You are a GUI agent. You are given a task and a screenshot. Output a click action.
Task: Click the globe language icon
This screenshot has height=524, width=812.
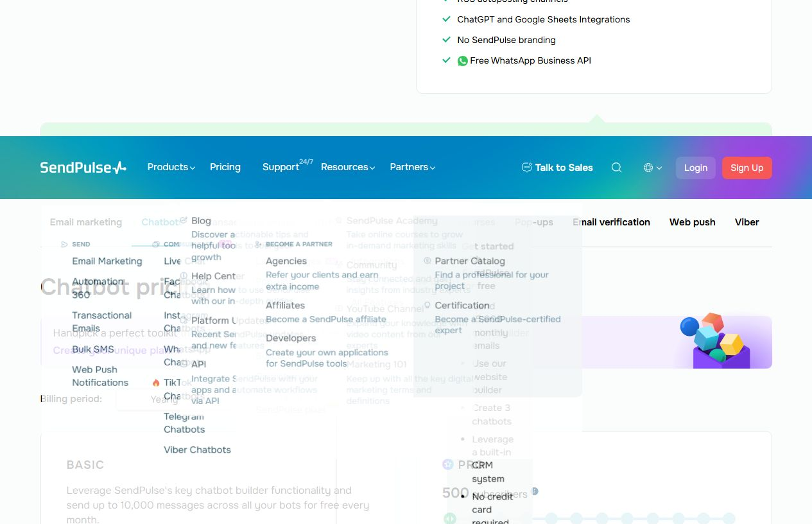point(648,168)
